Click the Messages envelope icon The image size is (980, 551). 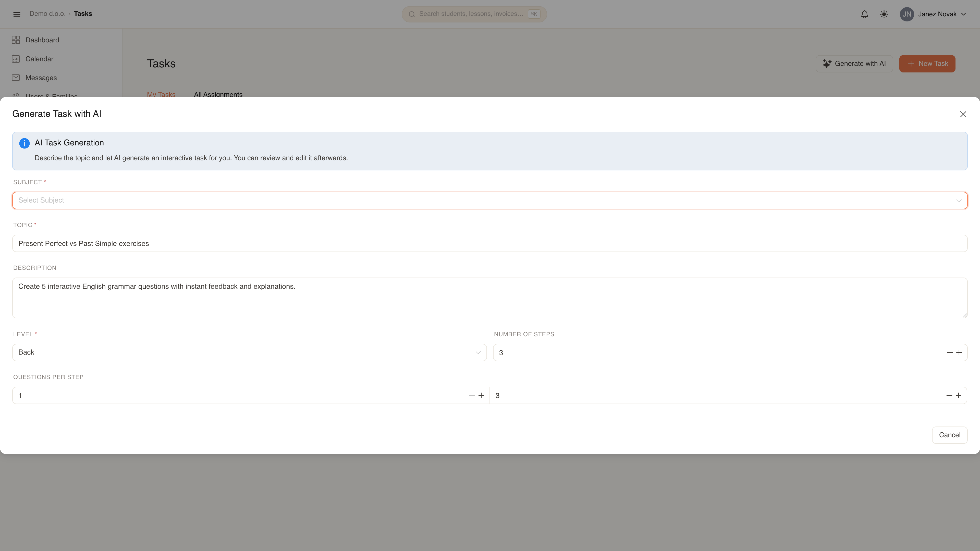tap(16, 78)
